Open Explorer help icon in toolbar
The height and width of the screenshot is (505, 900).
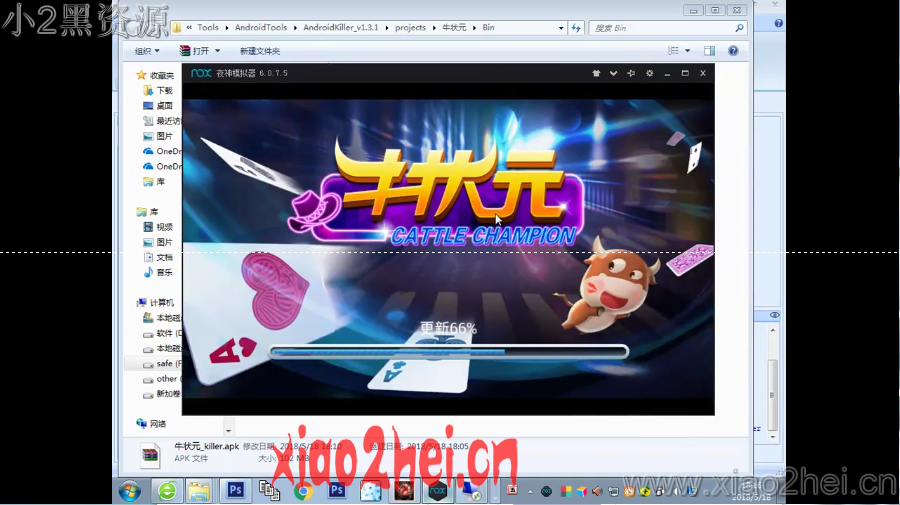click(733, 51)
